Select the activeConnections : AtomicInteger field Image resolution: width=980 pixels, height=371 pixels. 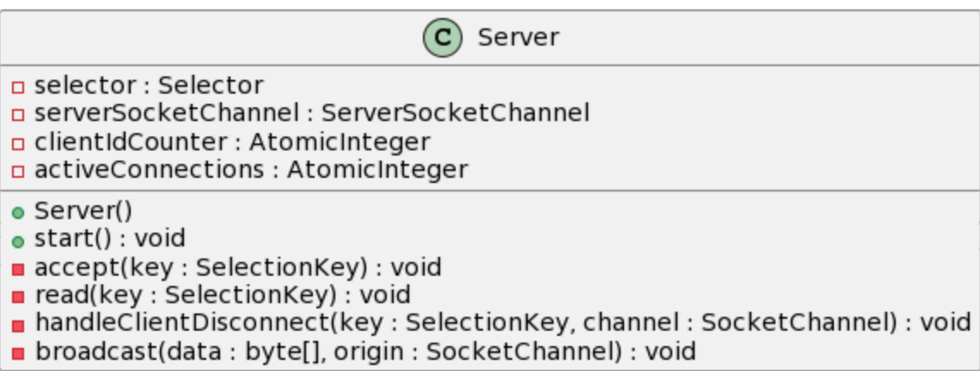pyautogui.click(x=250, y=170)
